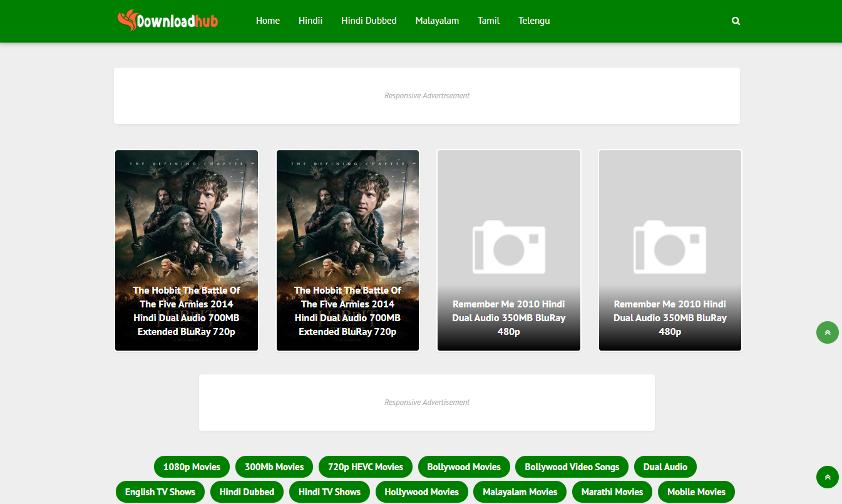842x504 pixels.
Task: Open the first Hobbit Battle Of Five Armies card
Action: (x=187, y=250)
